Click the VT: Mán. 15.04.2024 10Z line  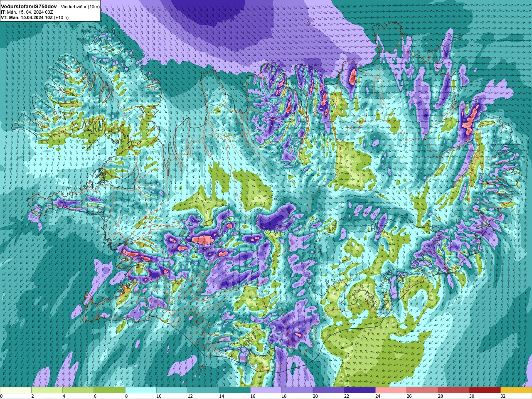[26, 17]
